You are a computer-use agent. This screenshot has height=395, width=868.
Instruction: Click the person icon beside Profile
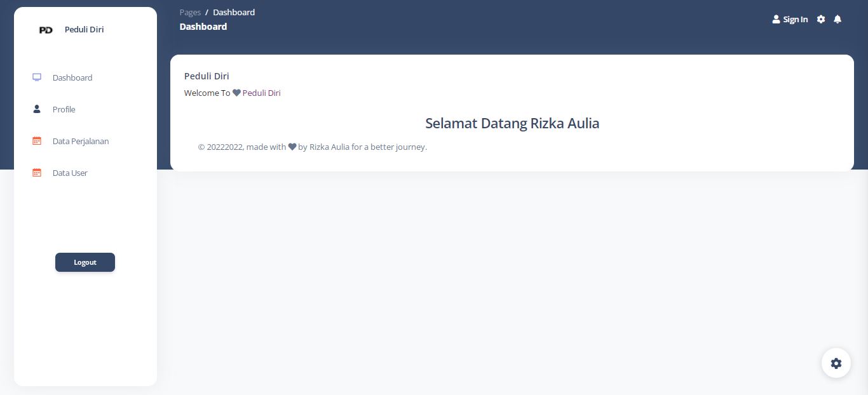37,109
